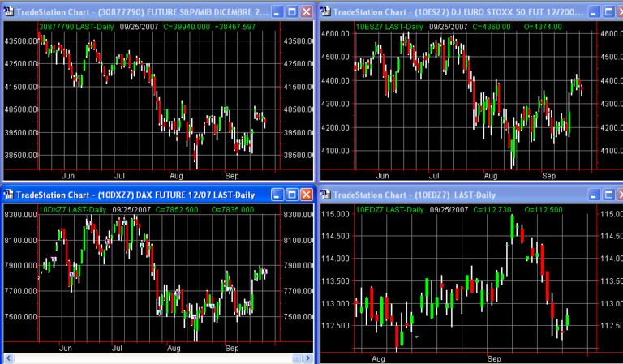Minimize the DAX FUTURE 12/07 chart window
This screenshot has width=623, height=364.
[x=276, y=195]
